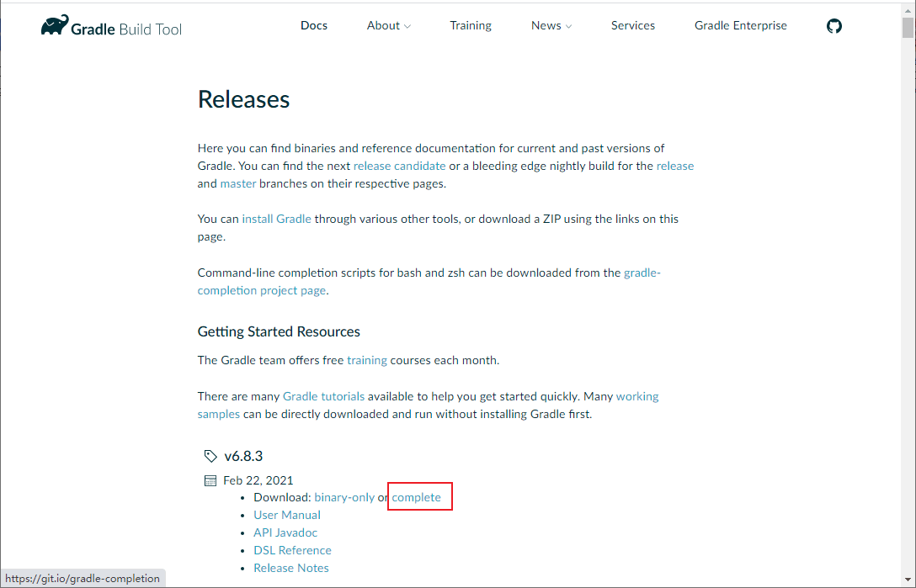Click the tag icon beside v6.8.3
Image resolution: width=916 pixels, height=588 pixels.
210,456
